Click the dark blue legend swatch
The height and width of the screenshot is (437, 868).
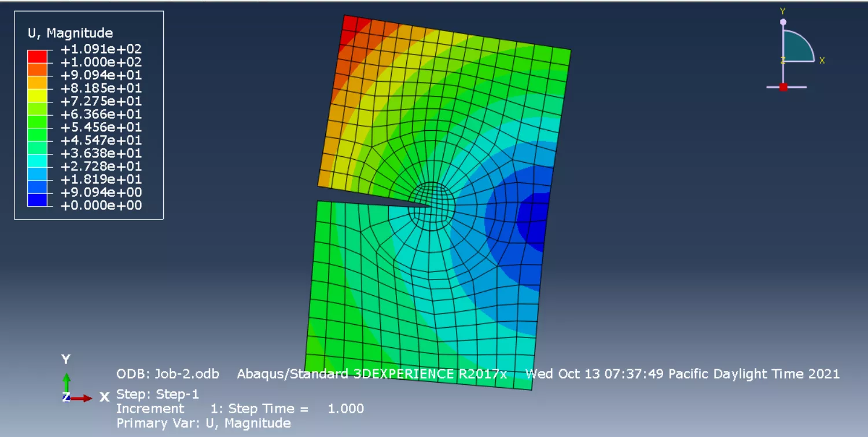[x=37, y=200]
